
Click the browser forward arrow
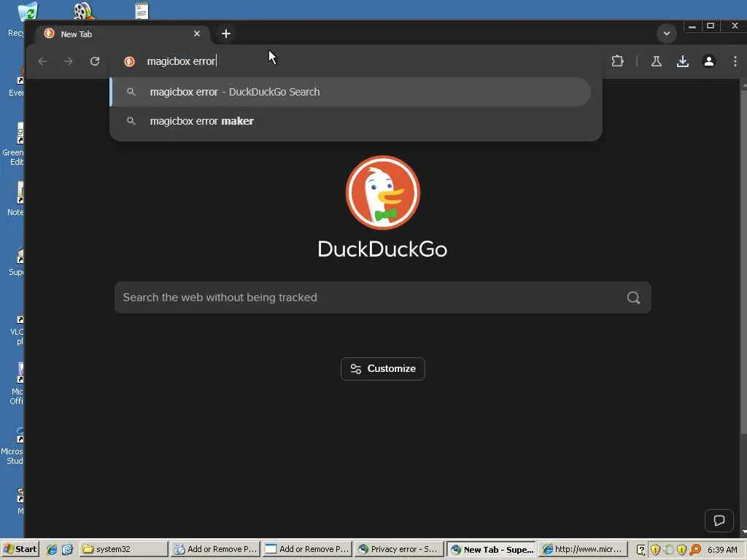pyautogui.click(x=69, y=61)
